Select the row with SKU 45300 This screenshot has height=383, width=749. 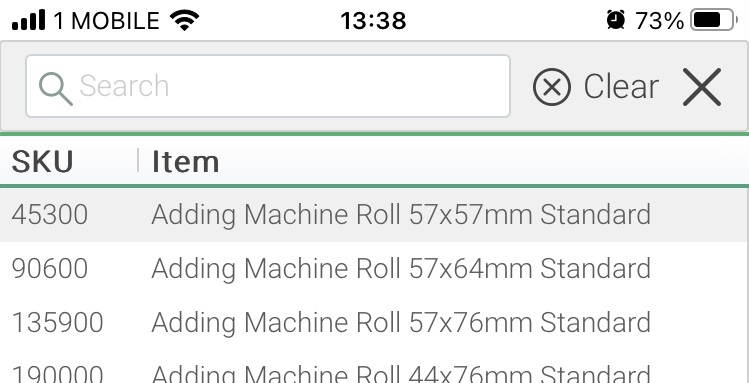pos(374,215)
